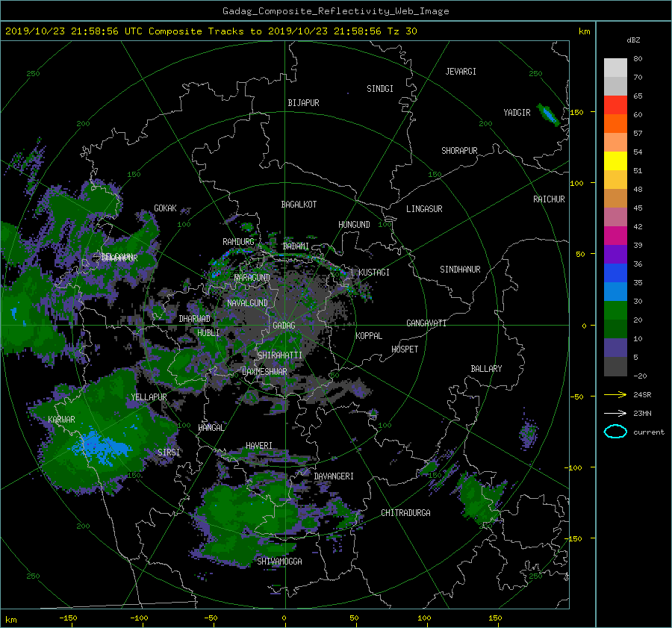Click the DAVANGERI label
672x628 pixels.
tap(334, 476)
